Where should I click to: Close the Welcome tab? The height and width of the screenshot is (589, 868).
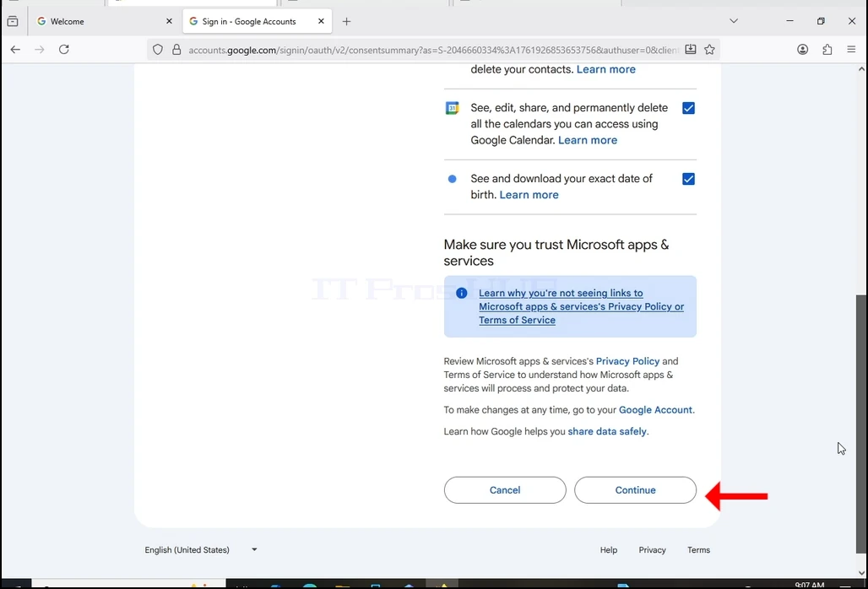pyautogui.click(x=170, y=21)
